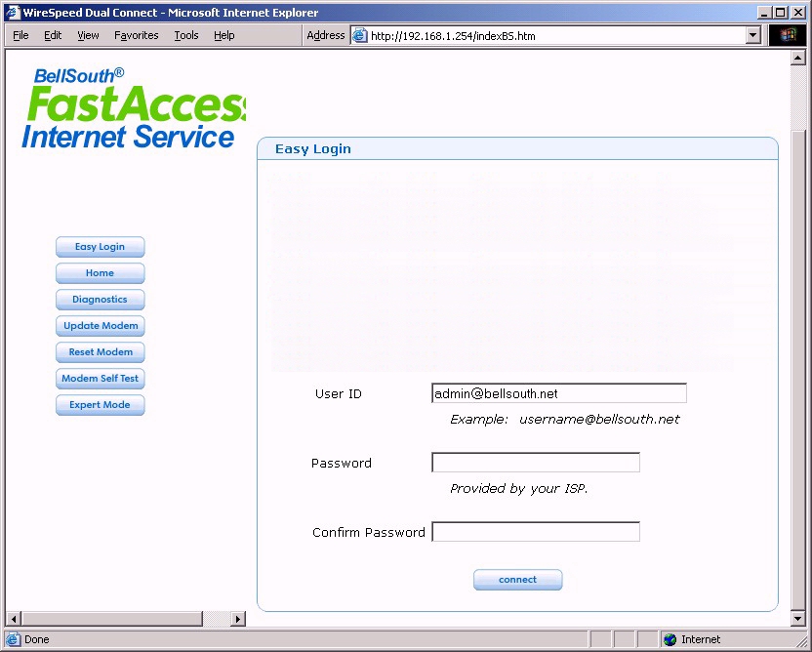Click the horizontal scrollbar left arrow
Image resolution: width=812 pixels, height=652 pixels.
[x=14, y=619]
